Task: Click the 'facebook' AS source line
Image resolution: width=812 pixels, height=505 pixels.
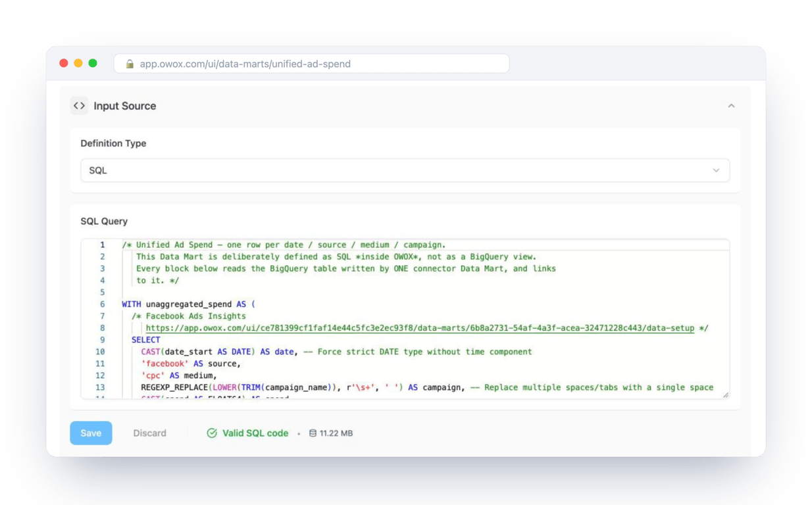Action: pos(191,363)
